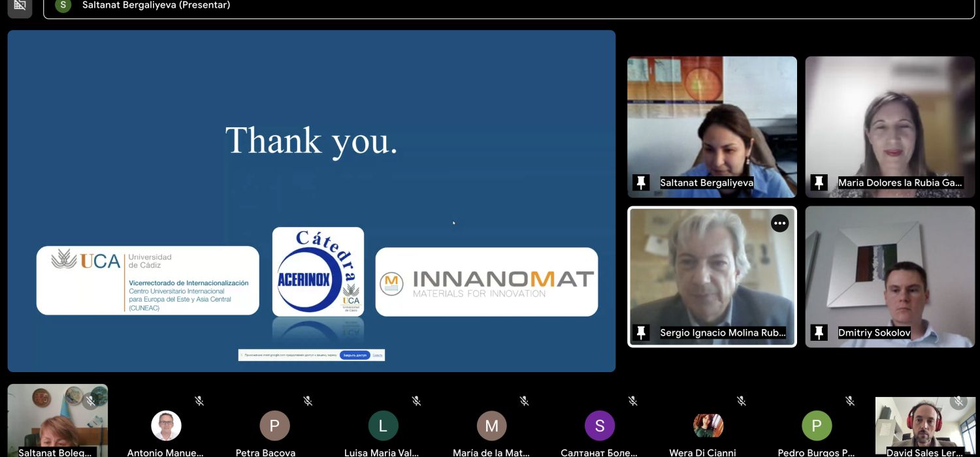This screenshot has width=980, height=457.
Task: Click the purple S avatar participant
Action: point(600,426)
